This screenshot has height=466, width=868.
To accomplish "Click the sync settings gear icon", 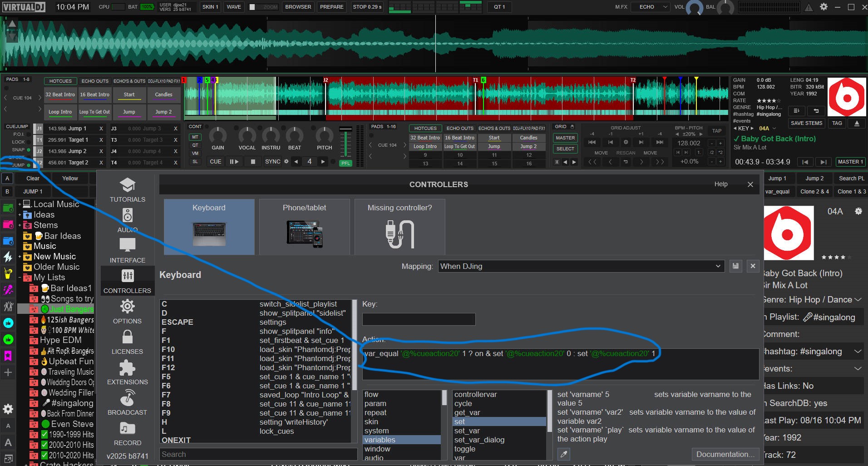I will pyautogui.click(x=286, y=161).
